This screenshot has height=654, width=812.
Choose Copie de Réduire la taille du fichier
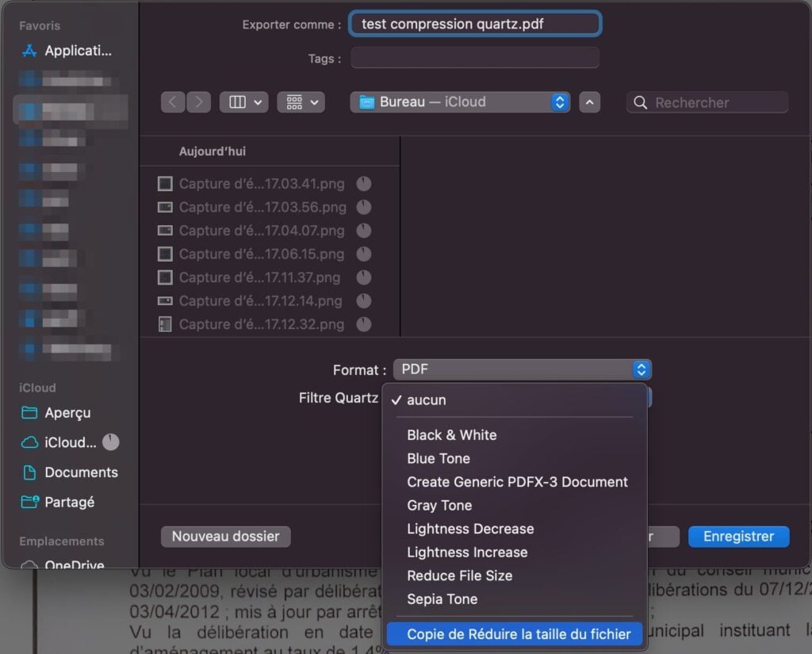click(x=515, y=634)
